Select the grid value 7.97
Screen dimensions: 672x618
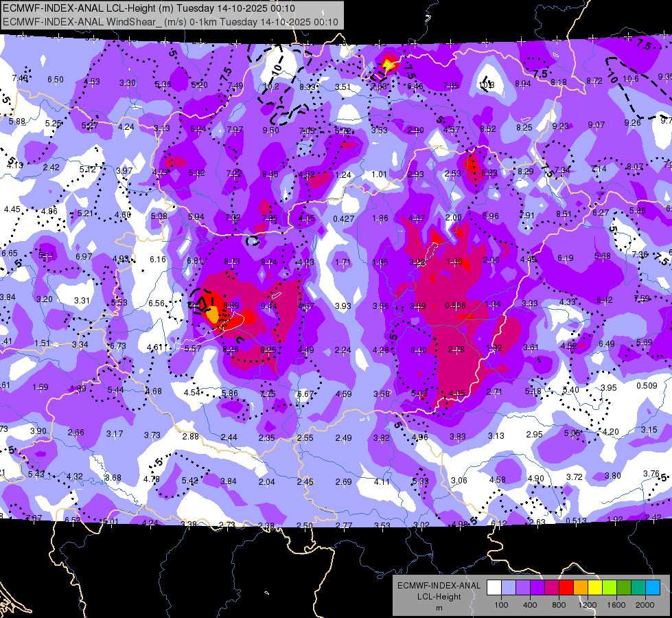point(235,129)
